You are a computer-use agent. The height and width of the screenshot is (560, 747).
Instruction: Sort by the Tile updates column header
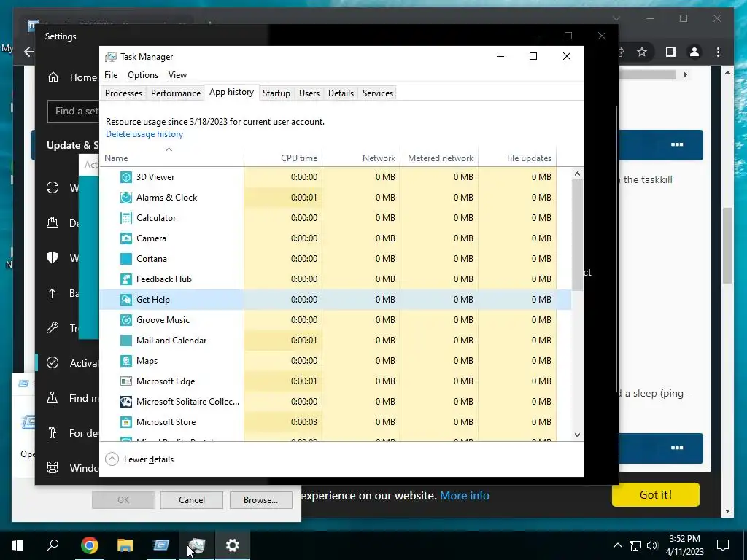[x=517, y=158]
